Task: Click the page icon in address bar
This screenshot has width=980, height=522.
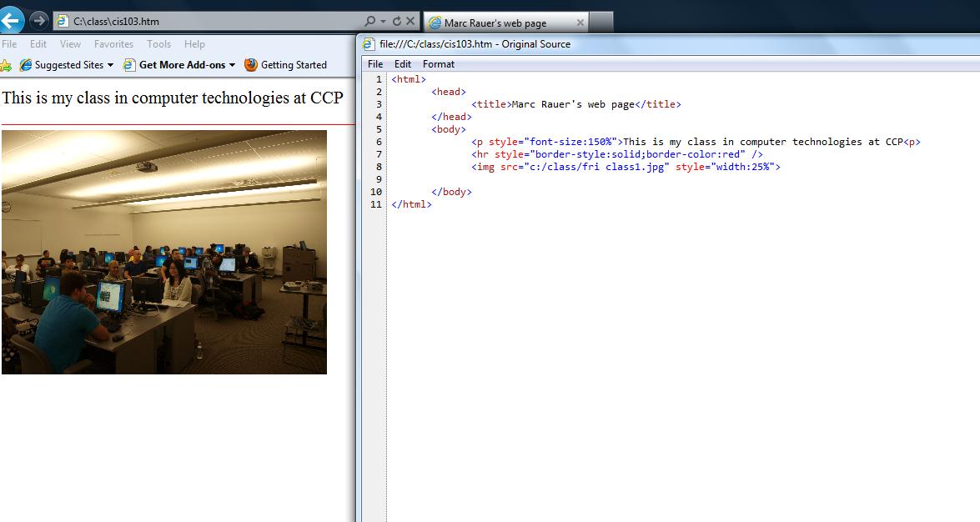Action: [63, 21]
